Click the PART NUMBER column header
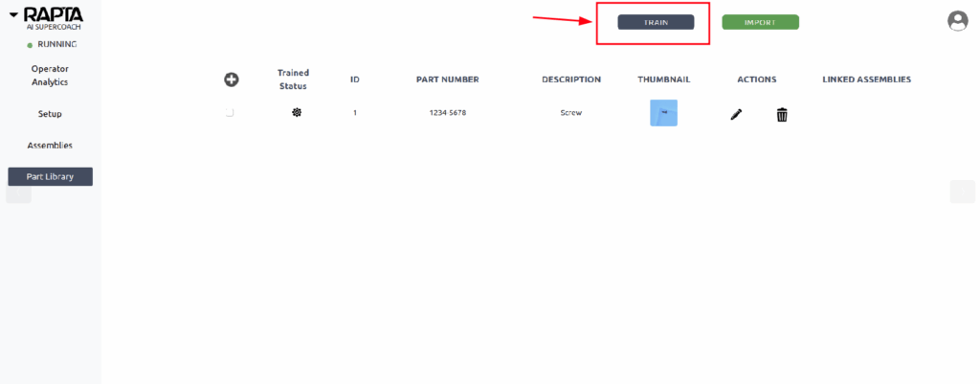The width and height of the screenshot is (980, 384). pyautogui.click(x=447, y=79)
